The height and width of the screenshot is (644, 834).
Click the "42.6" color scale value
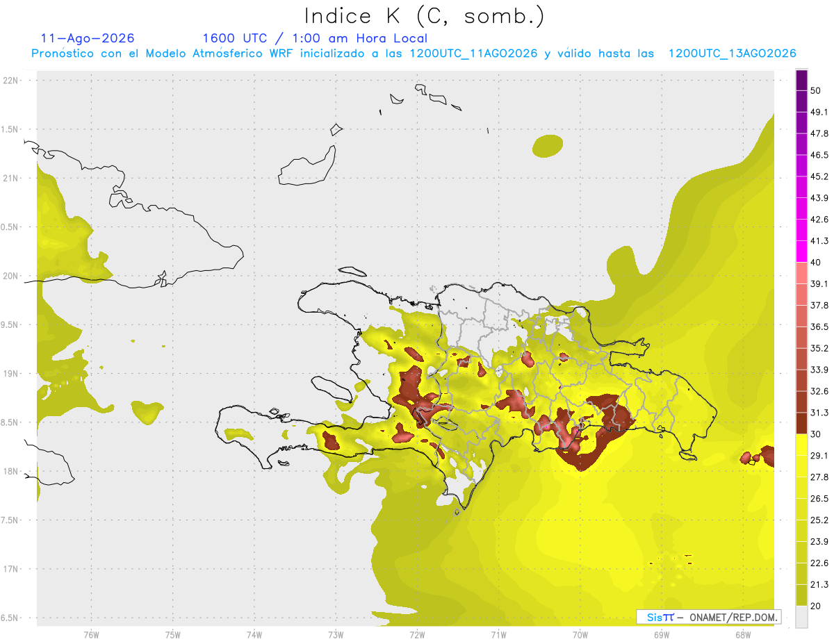pos(819,220)
